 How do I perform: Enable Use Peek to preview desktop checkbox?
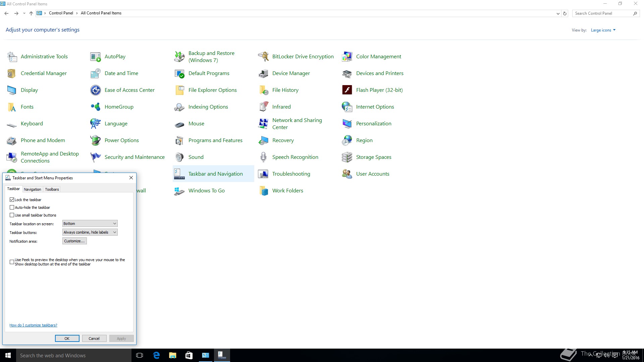[12, 262]
